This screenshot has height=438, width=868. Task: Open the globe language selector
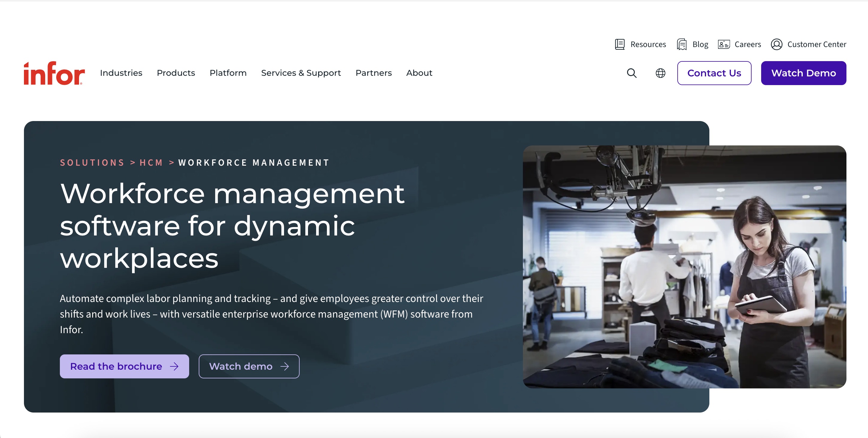point(661,73)
